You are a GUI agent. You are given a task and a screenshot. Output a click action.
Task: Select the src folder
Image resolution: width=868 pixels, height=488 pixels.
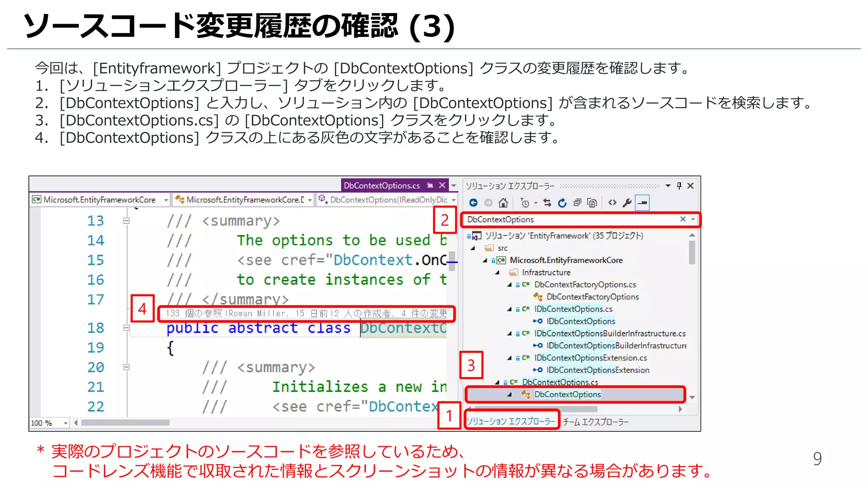point(502,248)
